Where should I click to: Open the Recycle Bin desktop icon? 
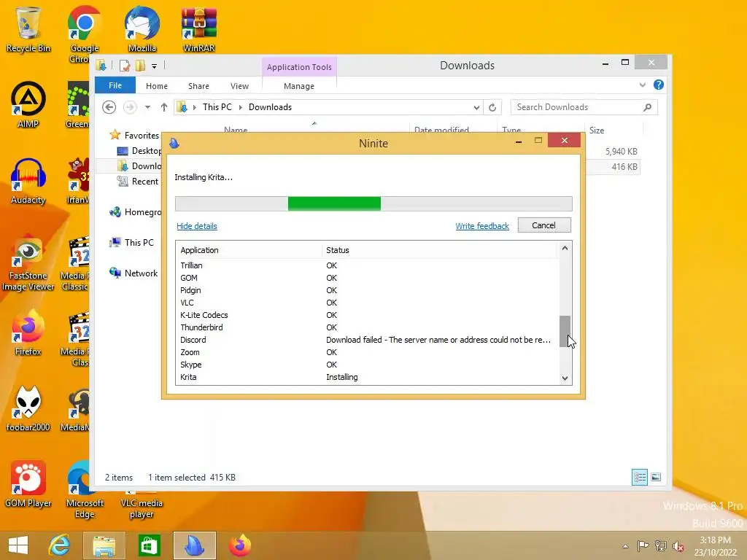pos(28,28)
